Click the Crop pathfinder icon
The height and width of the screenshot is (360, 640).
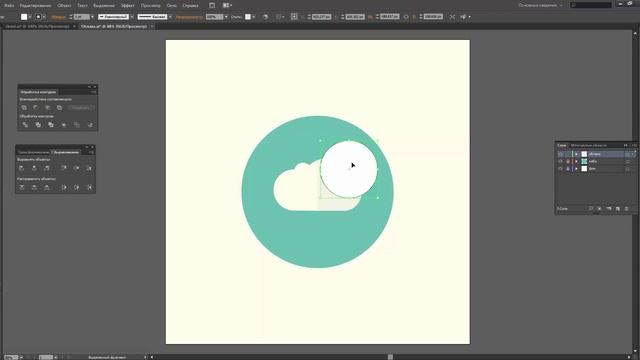(64, 124)
